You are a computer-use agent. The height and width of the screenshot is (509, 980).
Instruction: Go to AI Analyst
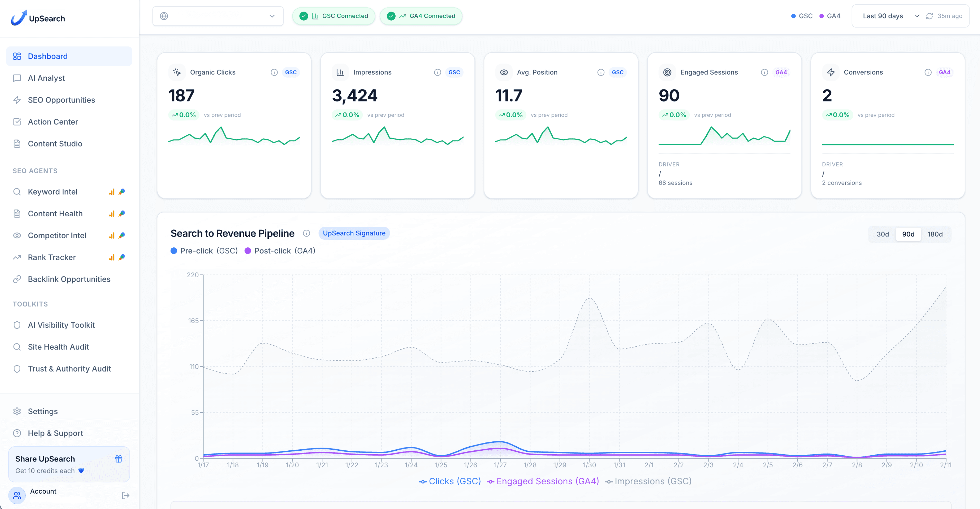69,78
